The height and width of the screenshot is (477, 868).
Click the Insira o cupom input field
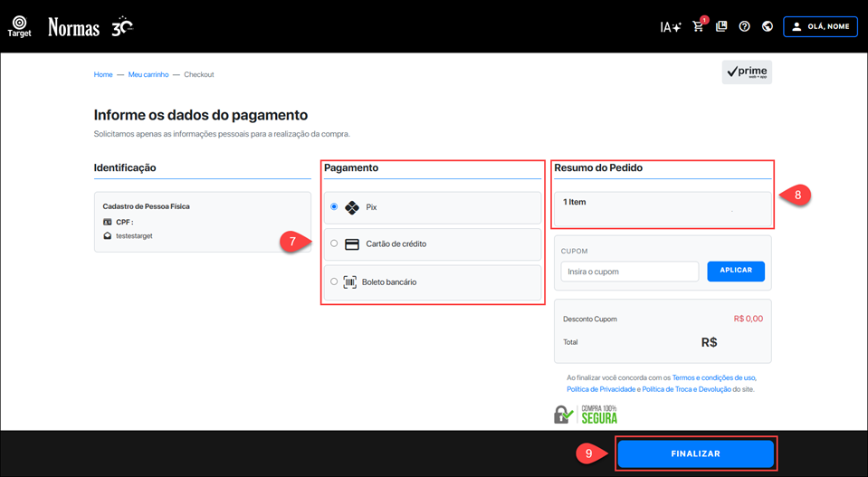(629, 272)
